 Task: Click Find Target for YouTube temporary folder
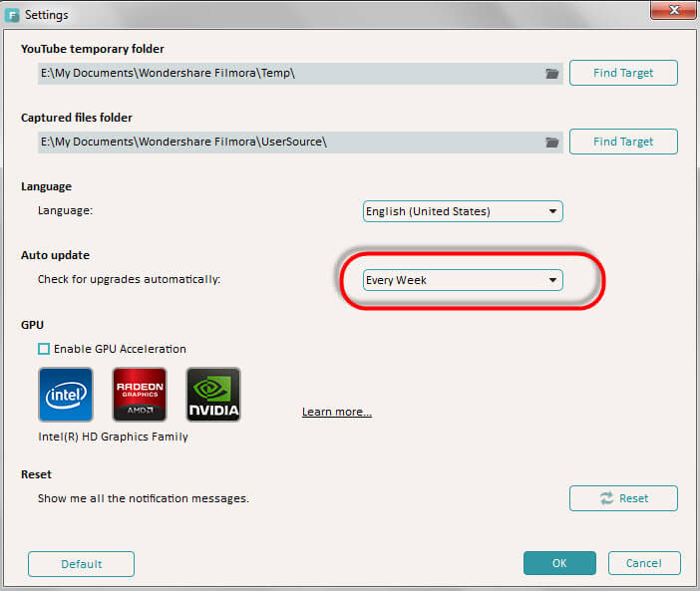tap(623, 73)
